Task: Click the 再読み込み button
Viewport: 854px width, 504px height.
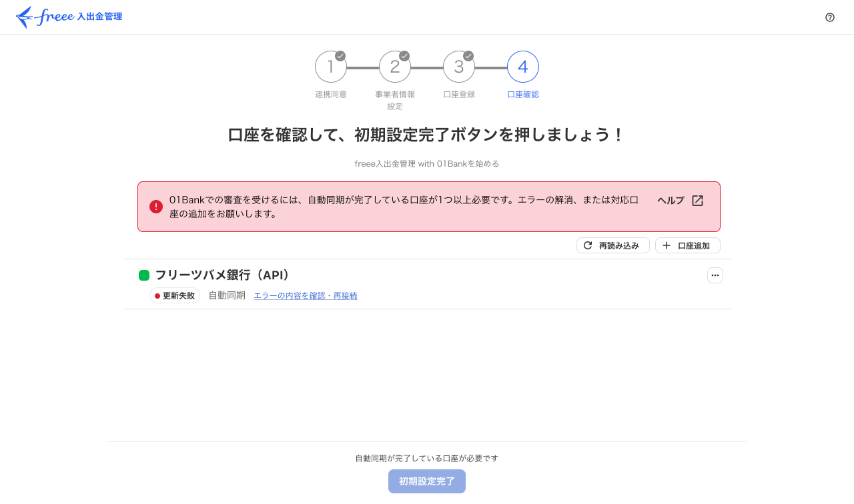Action: [613, 245]
